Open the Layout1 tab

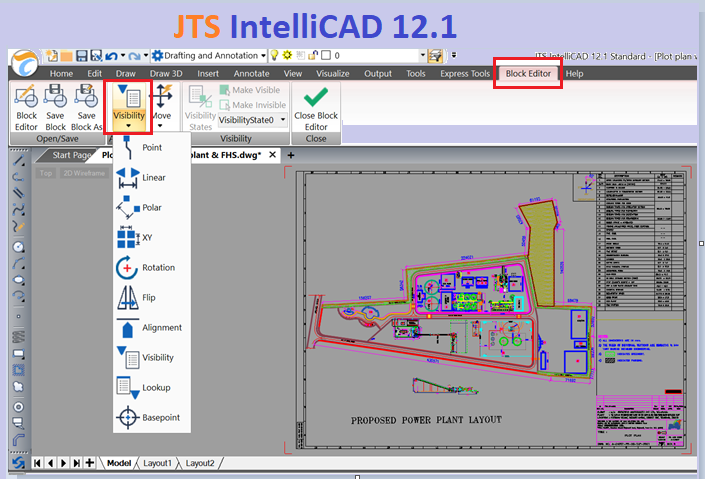click(158, 463)
